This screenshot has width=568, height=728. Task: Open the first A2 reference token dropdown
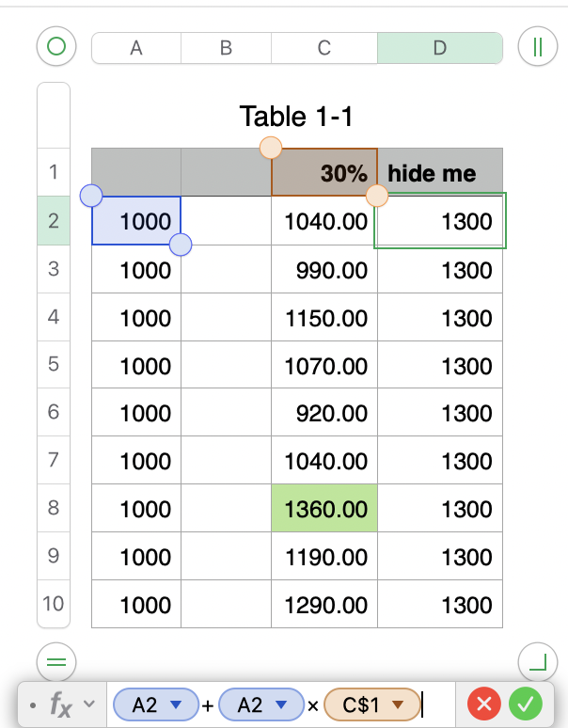click(176, 704)
